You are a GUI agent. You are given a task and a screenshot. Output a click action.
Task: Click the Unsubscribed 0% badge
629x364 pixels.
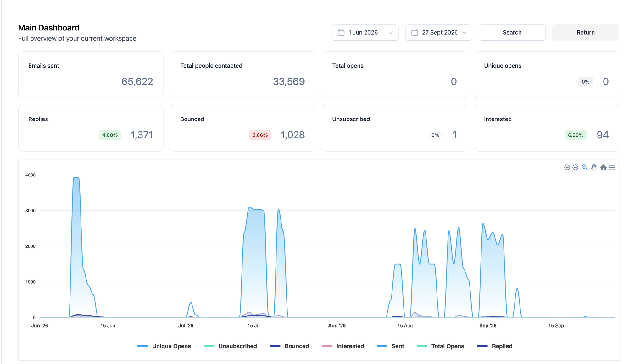[x=435, y=135]
